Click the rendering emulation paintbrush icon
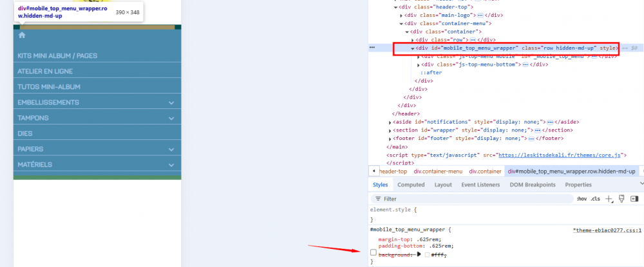 621,199
